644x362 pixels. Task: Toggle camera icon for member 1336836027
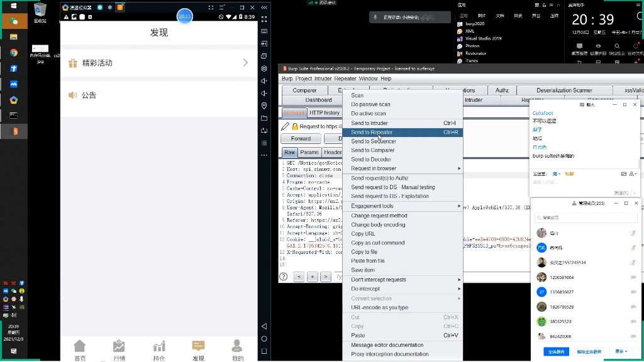tap(633, 292)
